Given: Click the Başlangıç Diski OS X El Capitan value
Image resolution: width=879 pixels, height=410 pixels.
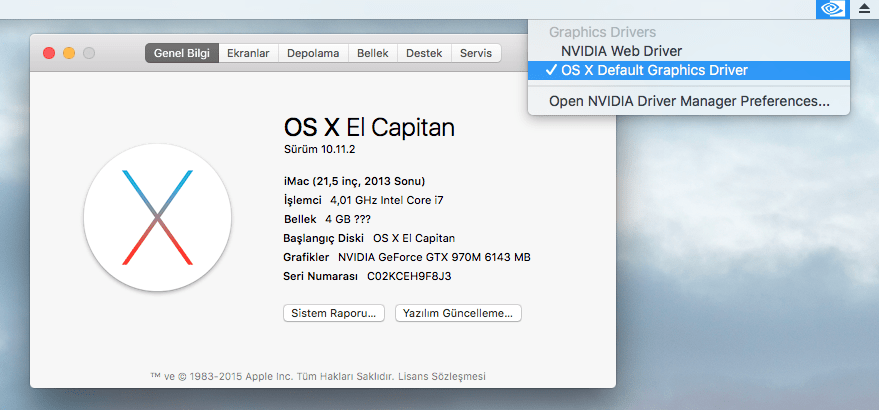Looking at the screenshot, I should click(414, 238).
